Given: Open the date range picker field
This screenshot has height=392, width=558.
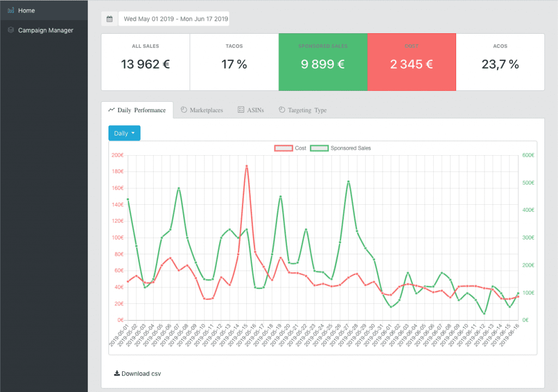Looking at the screenshot, I should (175, 19).
